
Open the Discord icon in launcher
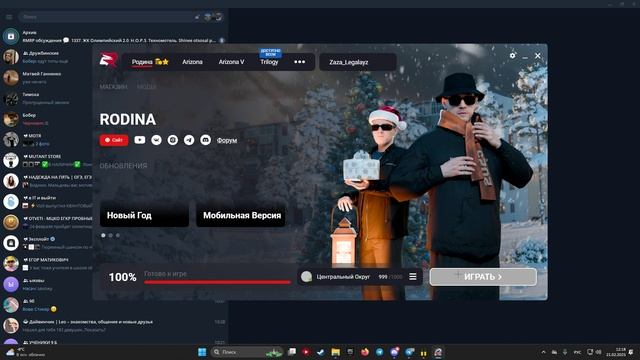tap(205, 140)
